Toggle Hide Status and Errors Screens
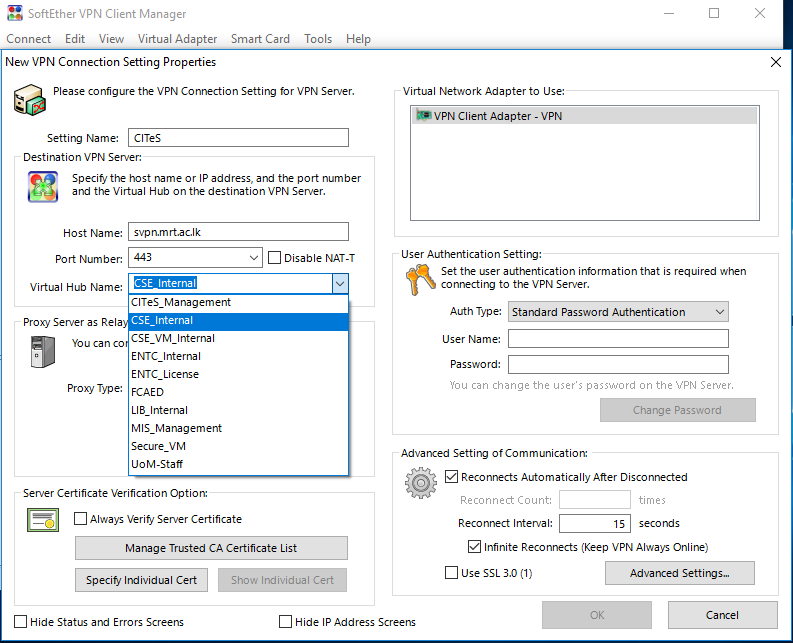The height and width of the screenshot is (643, 793). pos(21,622)
